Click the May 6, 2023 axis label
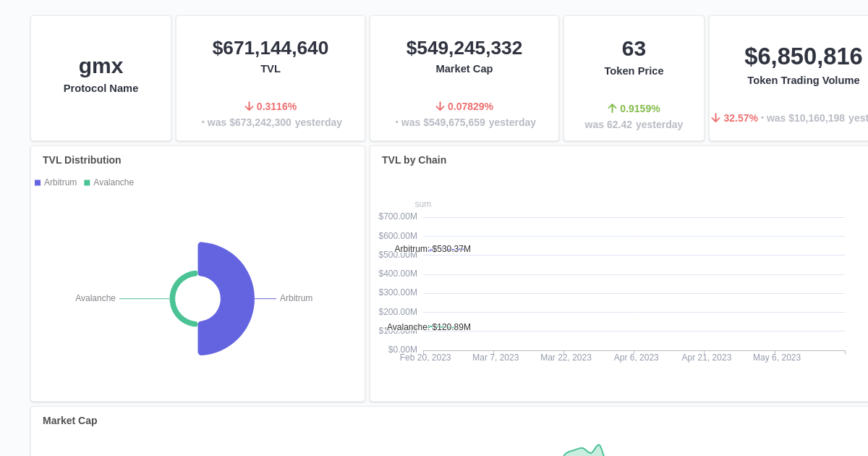The width and height of the screenshot is (868, 456). pos(776,357)
